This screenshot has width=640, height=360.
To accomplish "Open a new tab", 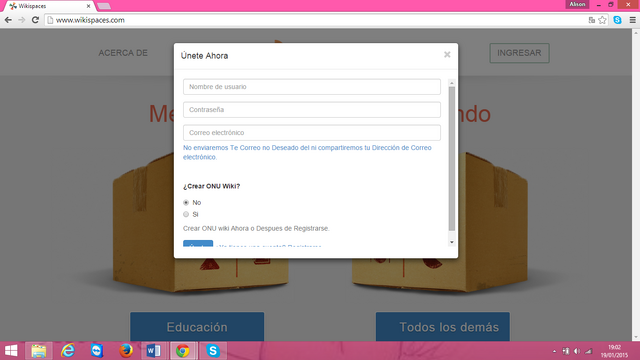I will (x=104, y=6).
